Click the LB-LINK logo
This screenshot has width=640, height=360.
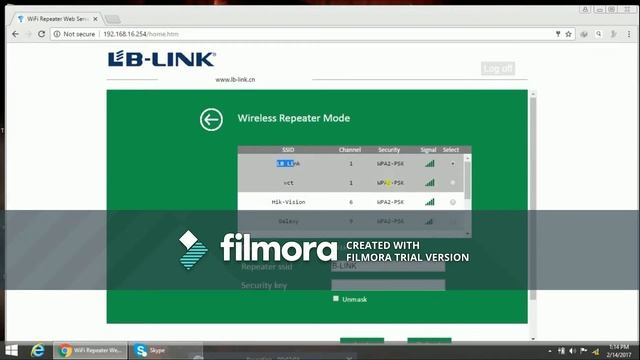click(x=162, y=59)
